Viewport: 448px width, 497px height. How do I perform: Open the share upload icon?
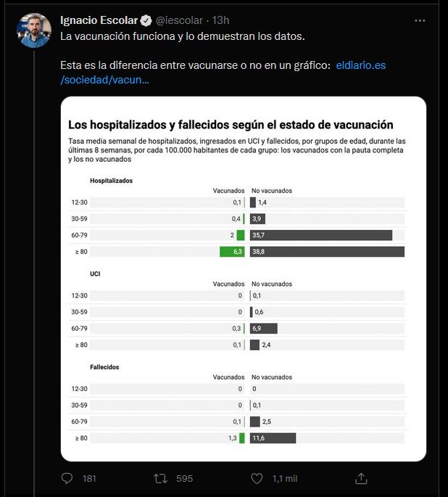pyautogui.click(x=361, y=478)
